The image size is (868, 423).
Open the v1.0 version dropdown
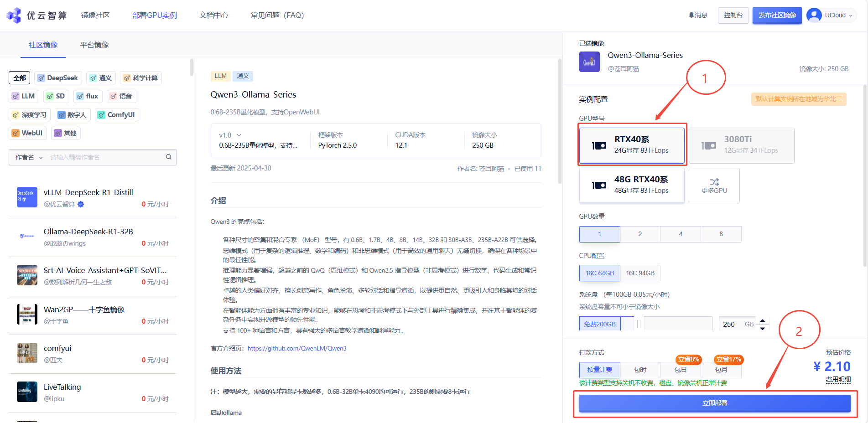tap(230, 135)
